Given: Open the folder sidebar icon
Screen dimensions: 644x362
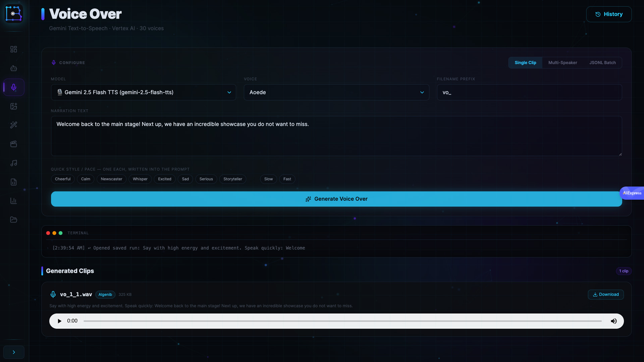Looking at the screenshot, I should 14,220.
